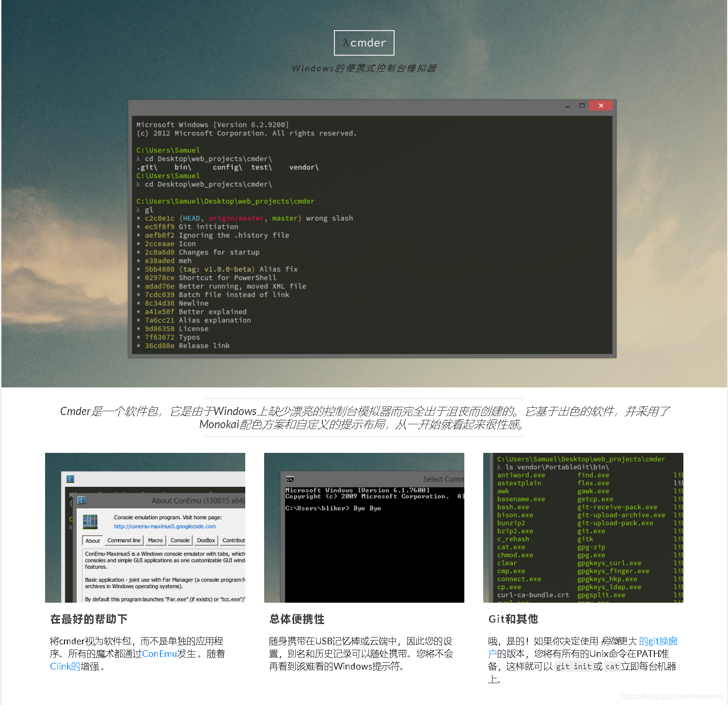Click the terminal window's minimize icon
The width and height of the screenshot is (728, 705).
(567, 106)
